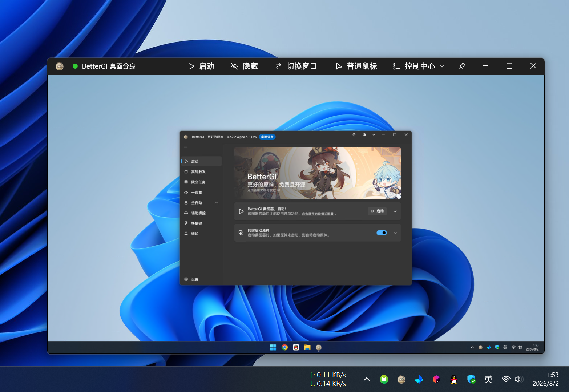Show hidden icons on the host taskbar
Screen dimensions: 569x392
tap(367, 379)
